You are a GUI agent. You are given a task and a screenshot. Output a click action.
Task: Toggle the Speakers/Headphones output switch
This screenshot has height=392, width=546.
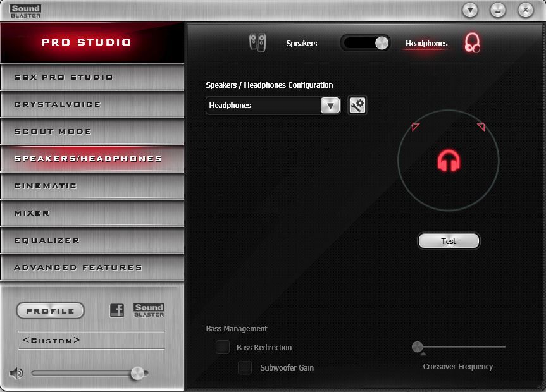pos(365,43)
